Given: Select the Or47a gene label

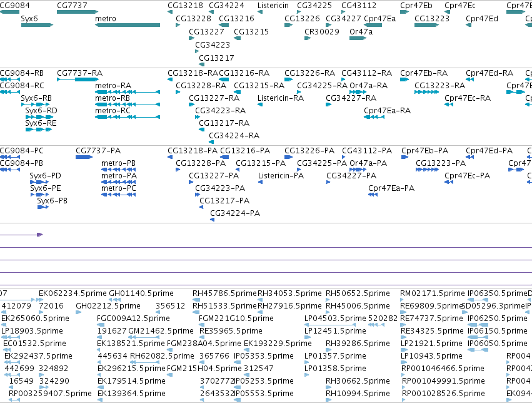Looking at the screenshot, I should pos(361,31).
